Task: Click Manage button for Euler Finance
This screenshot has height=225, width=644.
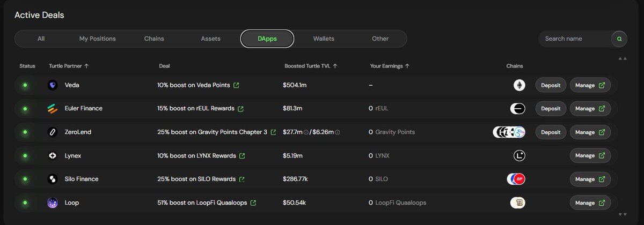Action: point(590,108)
